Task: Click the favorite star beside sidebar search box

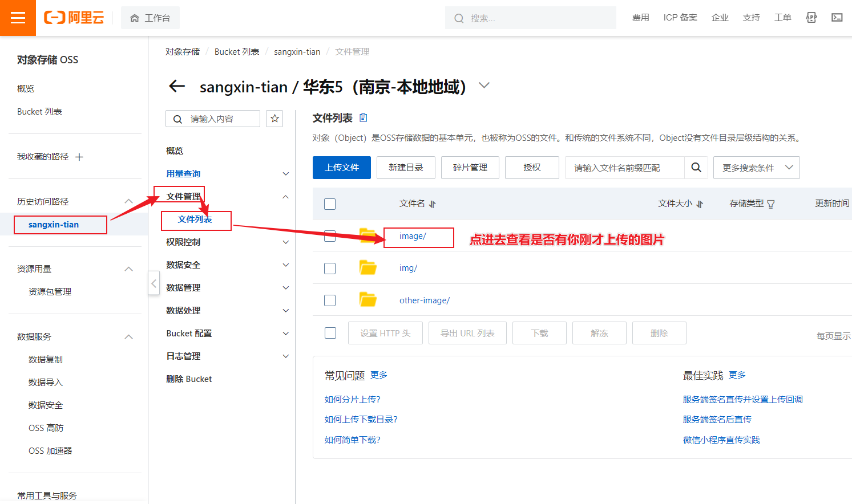Action: [274, 119]
